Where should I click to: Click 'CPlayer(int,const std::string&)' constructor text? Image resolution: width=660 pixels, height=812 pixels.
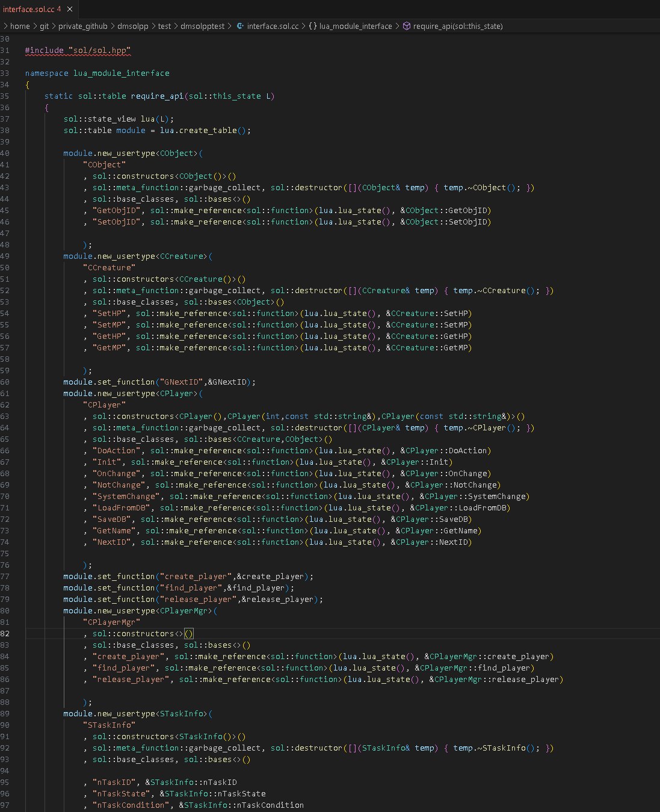(x=301, y=416)
